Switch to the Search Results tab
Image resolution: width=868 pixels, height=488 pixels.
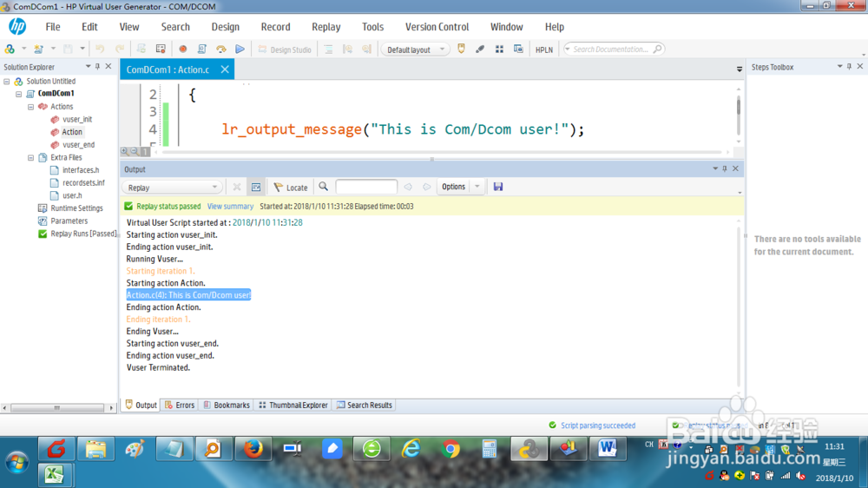coord(365,406)
